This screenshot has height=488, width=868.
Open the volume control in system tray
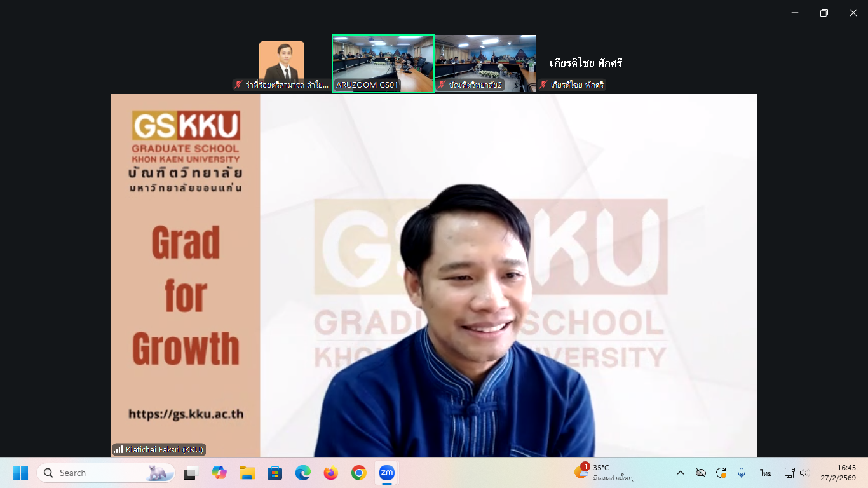pyautogui.click(x=804, y=473)
